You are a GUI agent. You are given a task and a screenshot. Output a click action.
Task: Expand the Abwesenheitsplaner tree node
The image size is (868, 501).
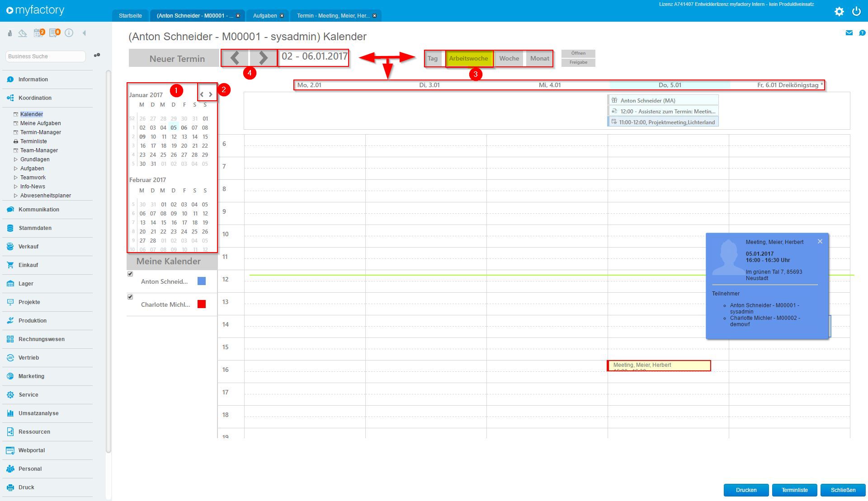(x=16, y=196)
